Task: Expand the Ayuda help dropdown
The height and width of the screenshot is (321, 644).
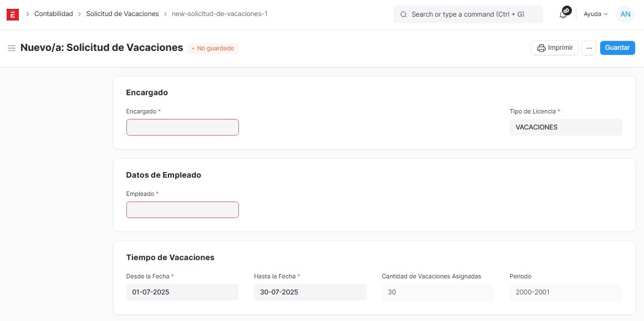Action: tap(595, 14)
